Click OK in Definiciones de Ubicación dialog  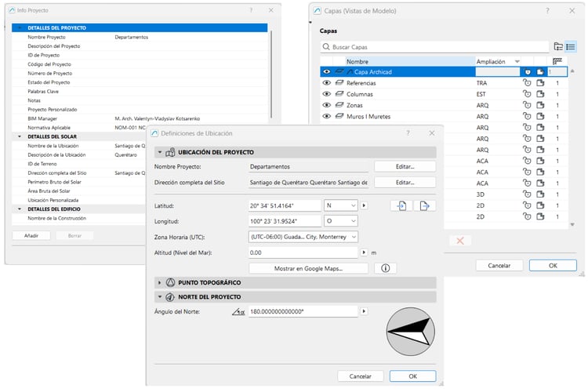pos(412,376)
